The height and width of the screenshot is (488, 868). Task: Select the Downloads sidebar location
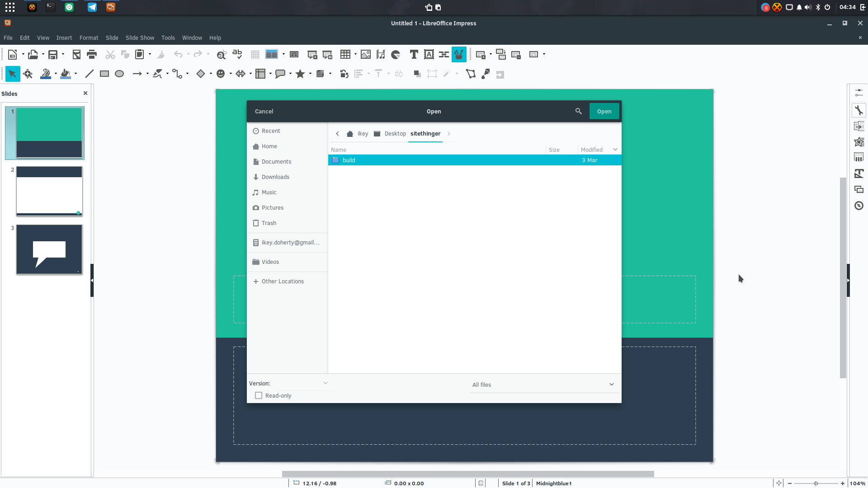287,177
